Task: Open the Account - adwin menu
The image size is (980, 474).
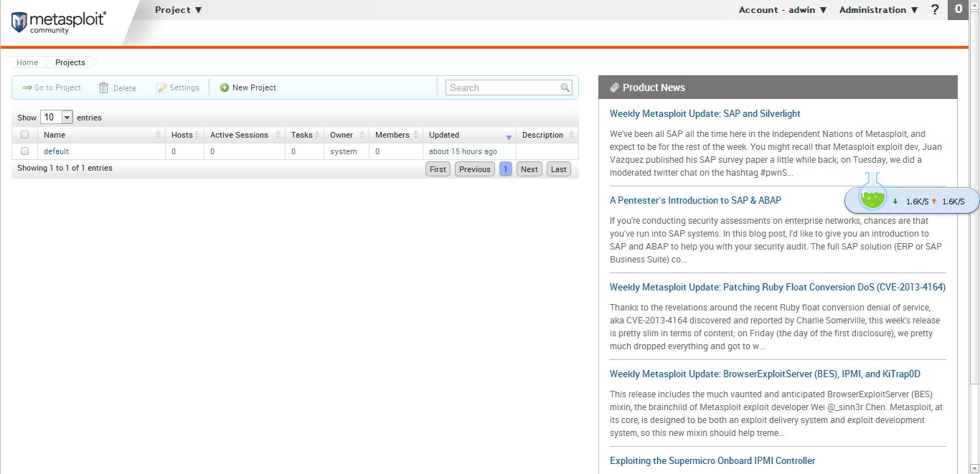Action: [x=783, y=10]
